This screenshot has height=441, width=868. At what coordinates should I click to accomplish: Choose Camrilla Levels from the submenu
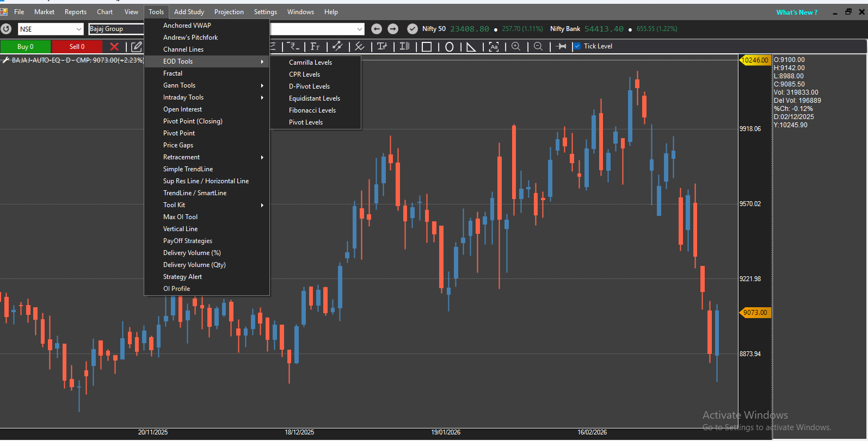click(310, 63)
